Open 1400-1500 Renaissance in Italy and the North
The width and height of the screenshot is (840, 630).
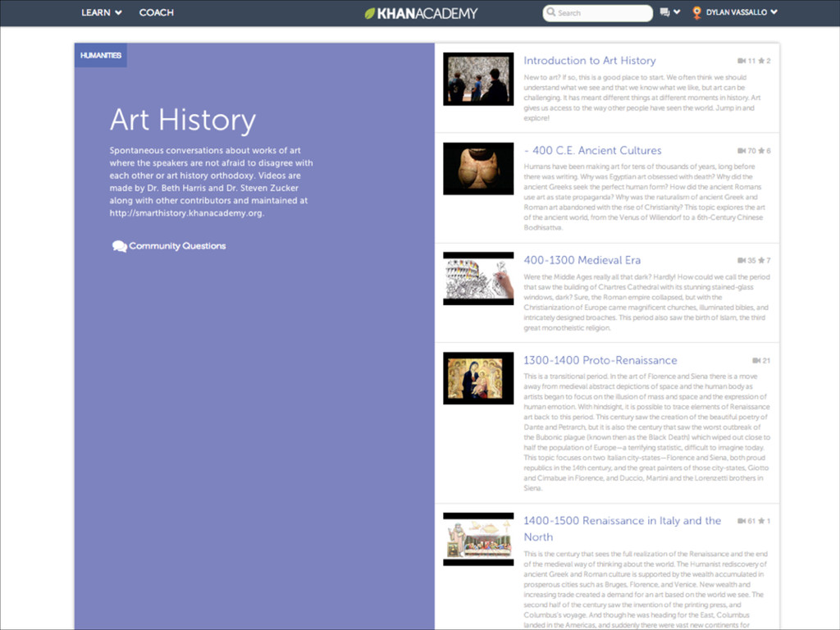[622, 529]
